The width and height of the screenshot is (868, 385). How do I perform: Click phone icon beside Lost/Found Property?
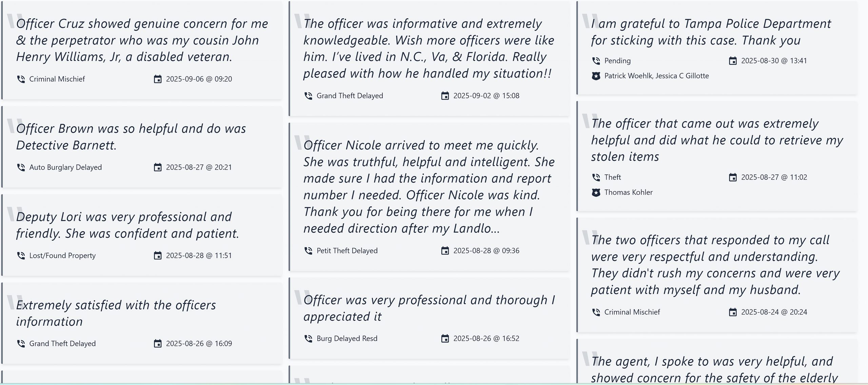(21, 255)
